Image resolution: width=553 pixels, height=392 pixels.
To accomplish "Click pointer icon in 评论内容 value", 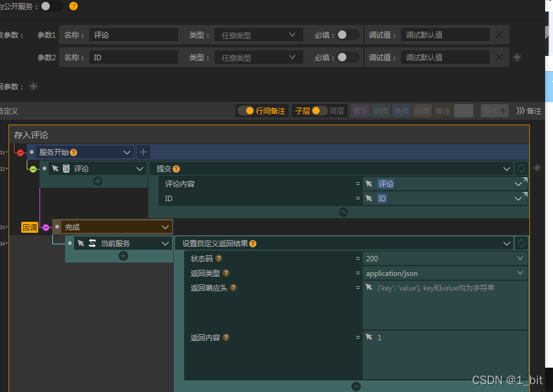I will tap(369, 184).
